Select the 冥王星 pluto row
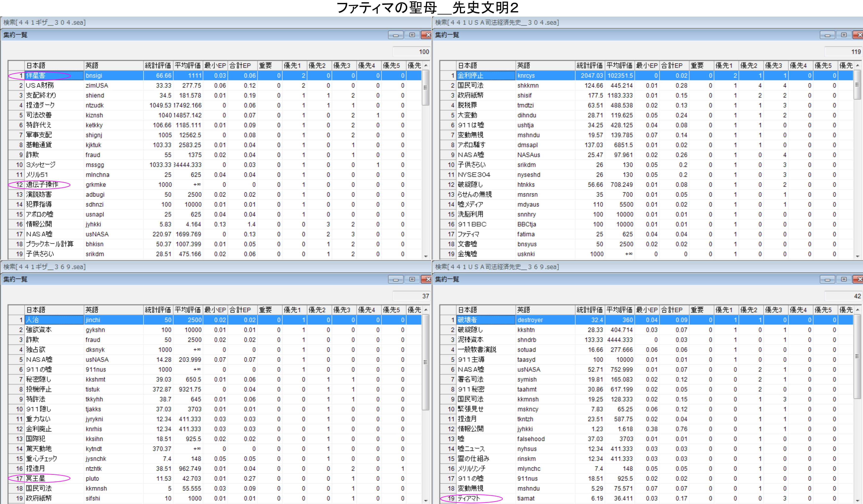This screenshot has height=504, width=863. click(36, 478)
